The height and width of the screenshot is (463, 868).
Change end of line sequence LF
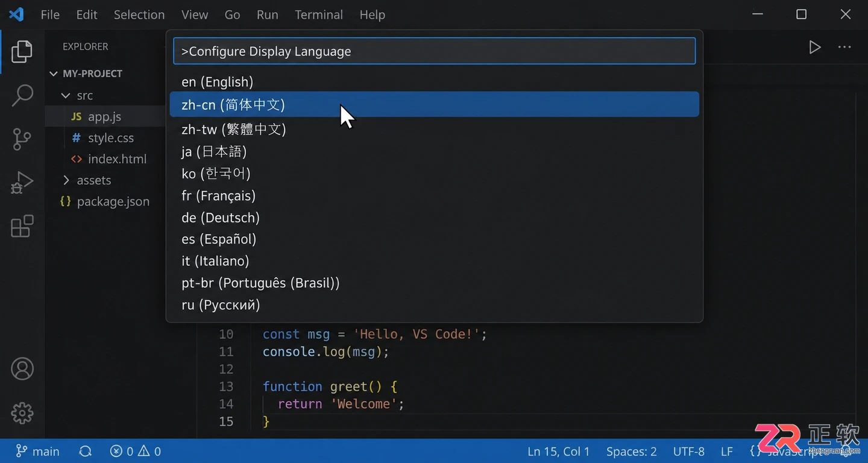click(727, 451)
